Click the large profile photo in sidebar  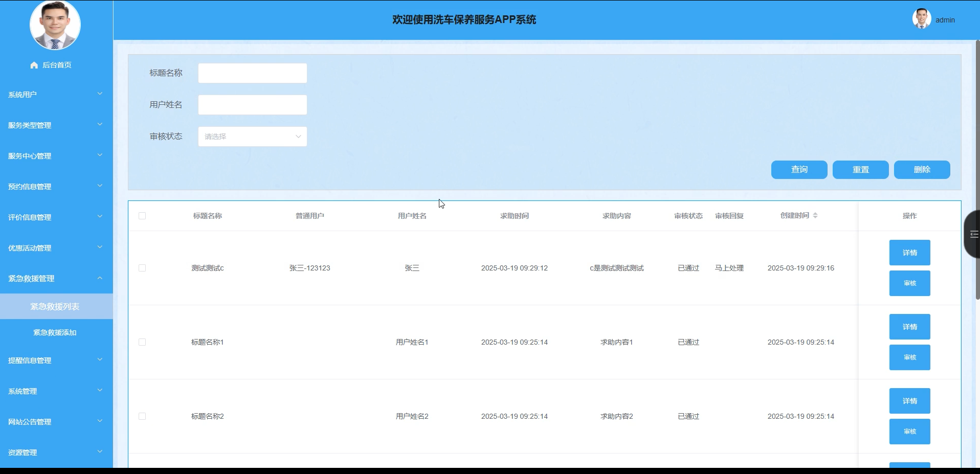pos(55,25)
